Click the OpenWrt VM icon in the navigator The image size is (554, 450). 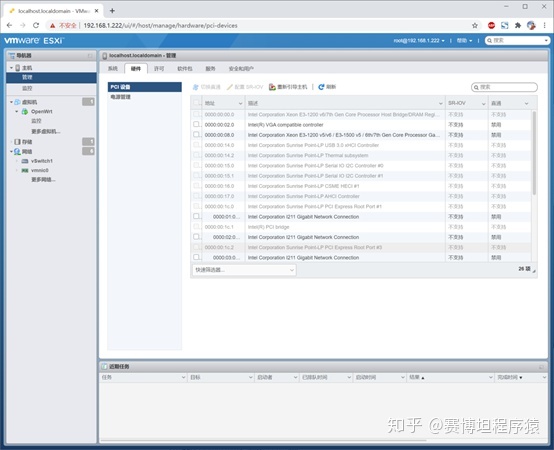(x=25, y=112)
